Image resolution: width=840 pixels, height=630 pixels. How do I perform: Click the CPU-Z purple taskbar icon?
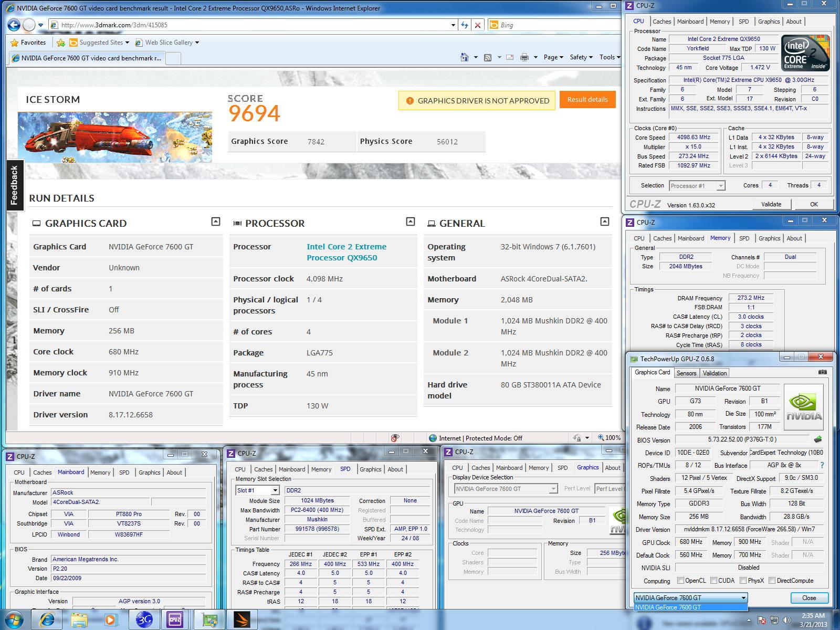coord(175,619)
